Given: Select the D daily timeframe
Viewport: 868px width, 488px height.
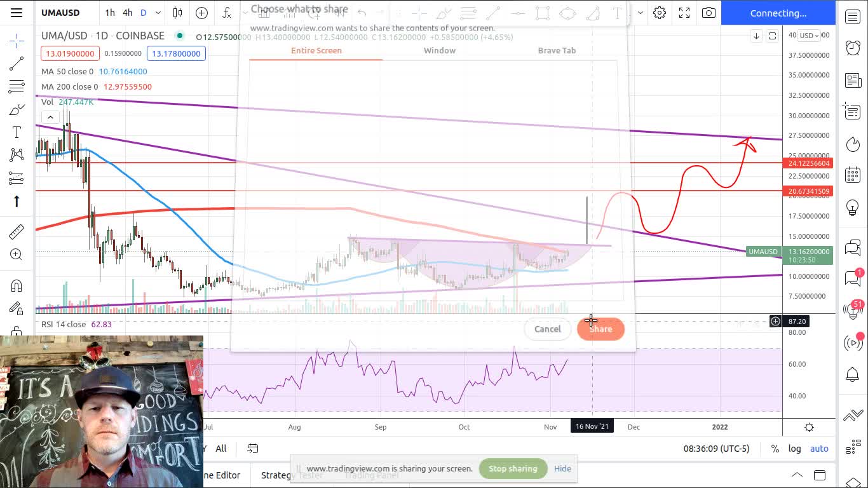Looking at the screenshot, I should (x=144, y=13).
